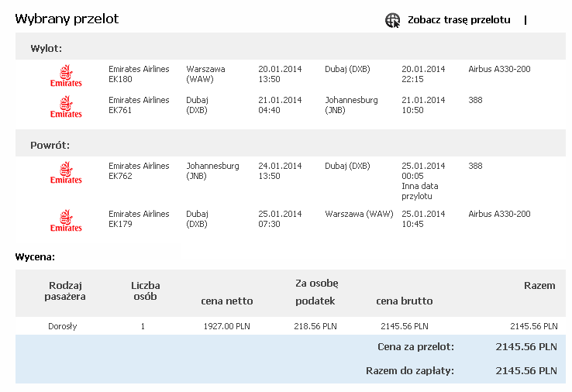Screen dimensions: 572x392
Task: Click the Warszawa (WAW) arrival of EK179
Action: pos(359,214)
